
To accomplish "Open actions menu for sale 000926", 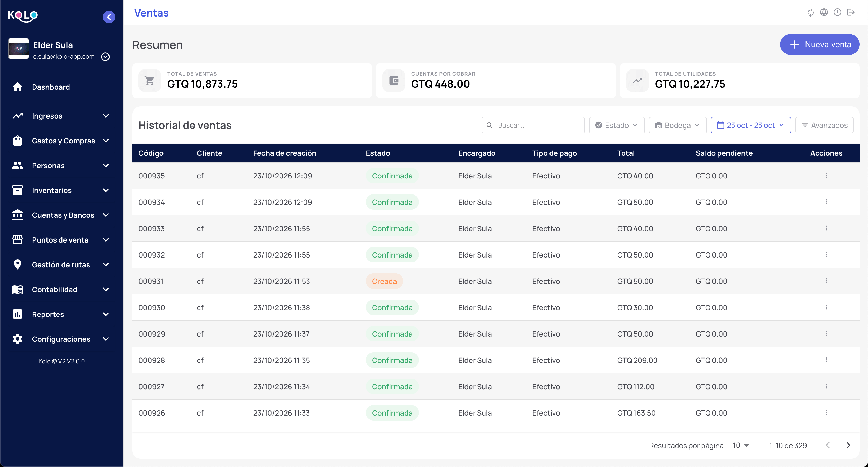I will [826, 413].
